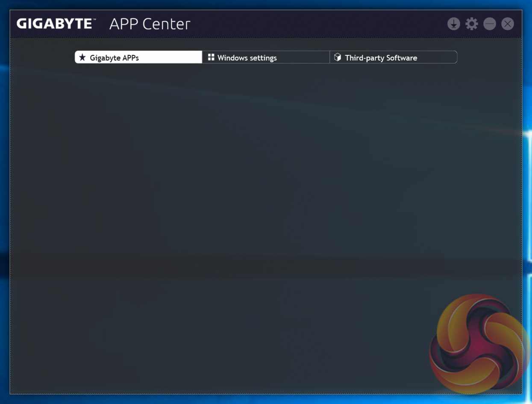Click the download updates arrow icon
The width and height of the screenshot is (532, 404).
[x=454, y=24]
